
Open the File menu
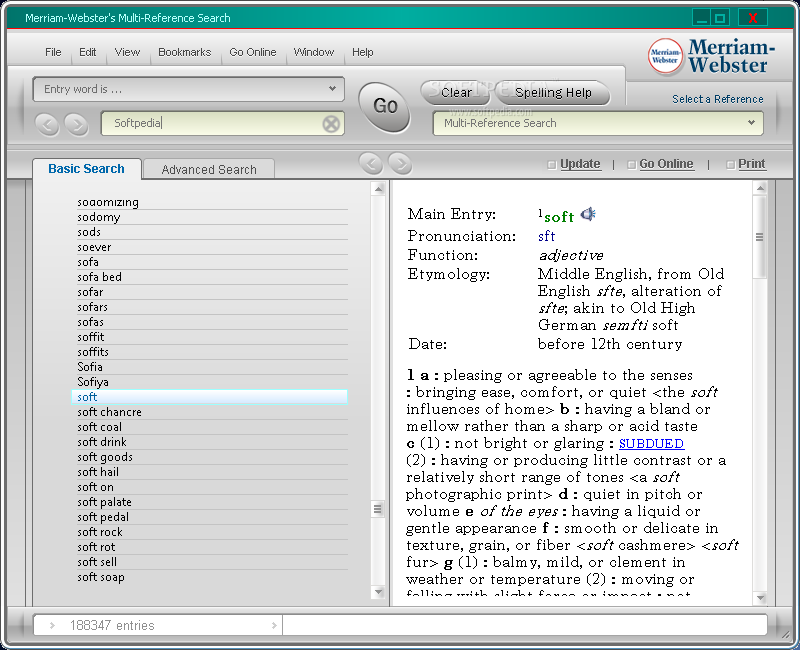[x=53, y=52]
